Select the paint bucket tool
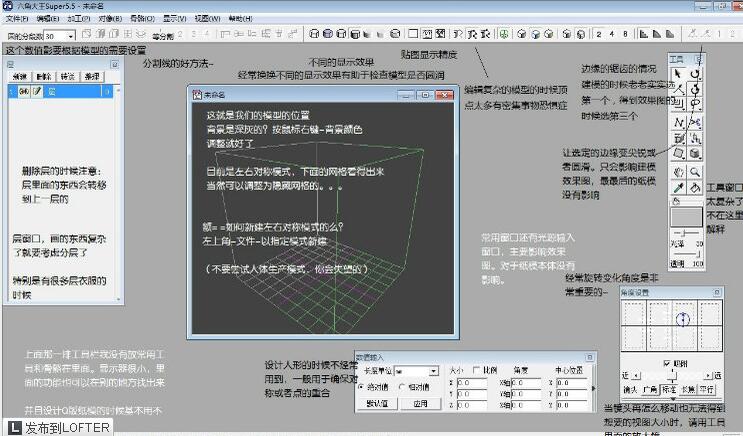This screenshot has height=436, width=743. pyautogui.click(x=695, y=188)
